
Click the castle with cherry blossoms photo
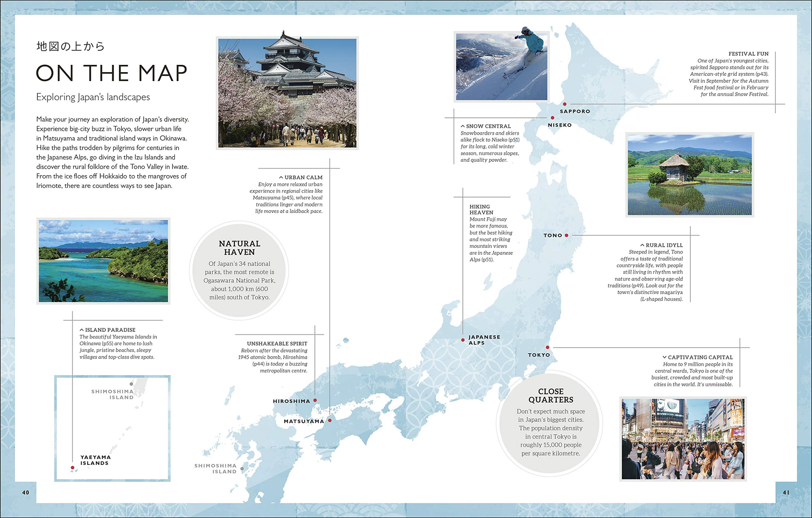click(287, 93)
